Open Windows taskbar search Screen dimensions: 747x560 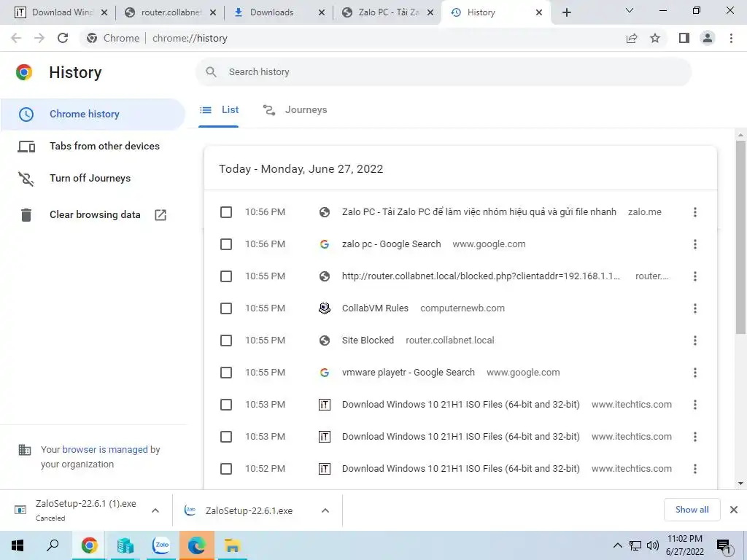[53, 545]
